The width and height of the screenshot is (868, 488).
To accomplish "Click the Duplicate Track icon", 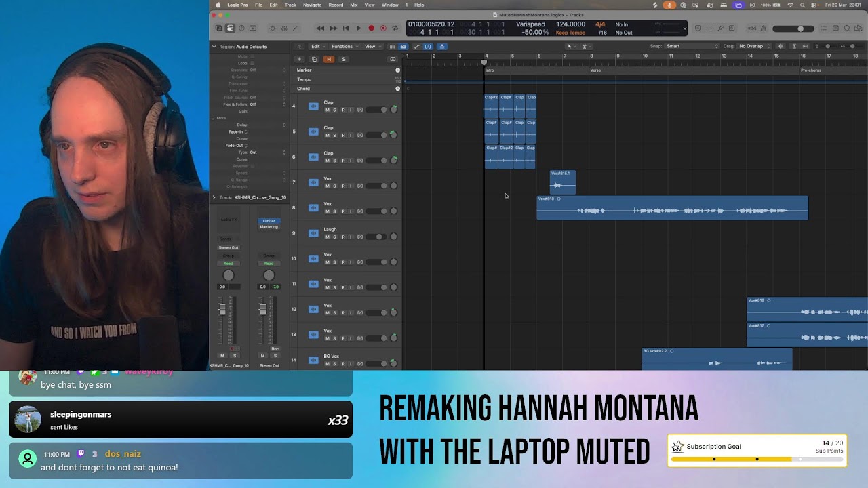I will [x=314, y=59].
